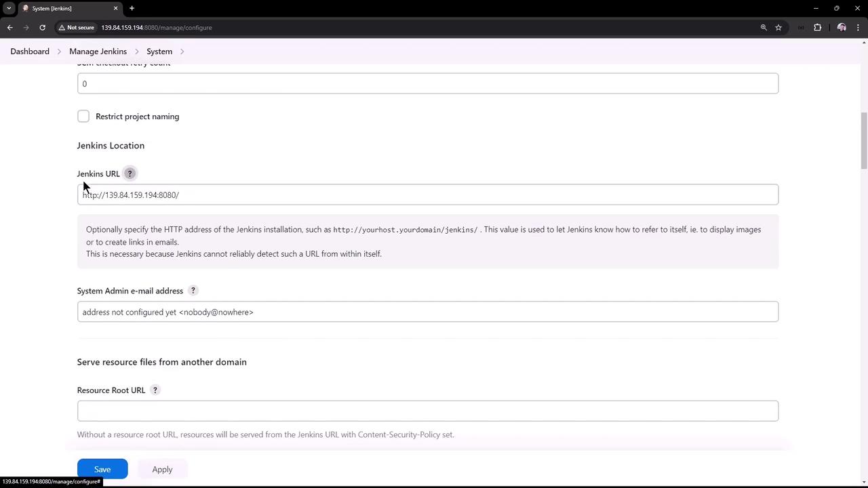Apply the configuration changes
This screenshot has height=488, width=868.
[162, 469]
